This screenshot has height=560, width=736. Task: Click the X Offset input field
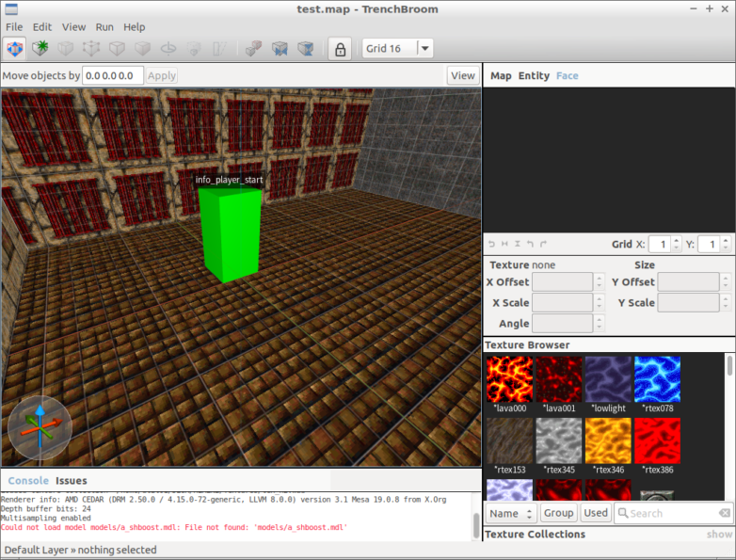(562, 282)
